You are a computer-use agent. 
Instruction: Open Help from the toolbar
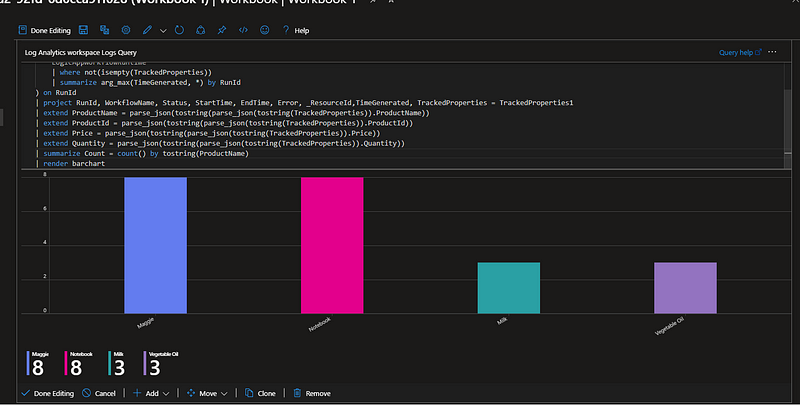(x=296, y=31)
